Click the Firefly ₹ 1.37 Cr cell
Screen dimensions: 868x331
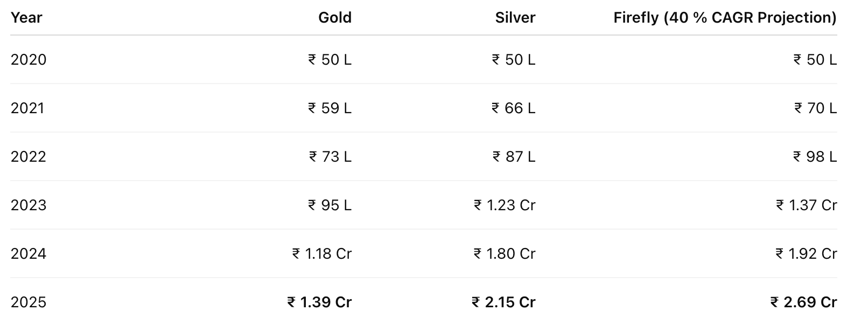(x=806, y=205)
